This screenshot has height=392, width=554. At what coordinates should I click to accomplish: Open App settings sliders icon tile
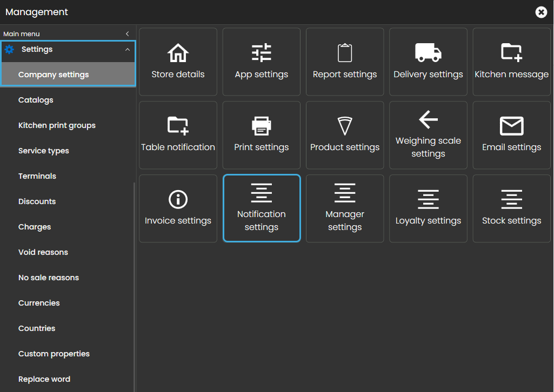point(261,53)
